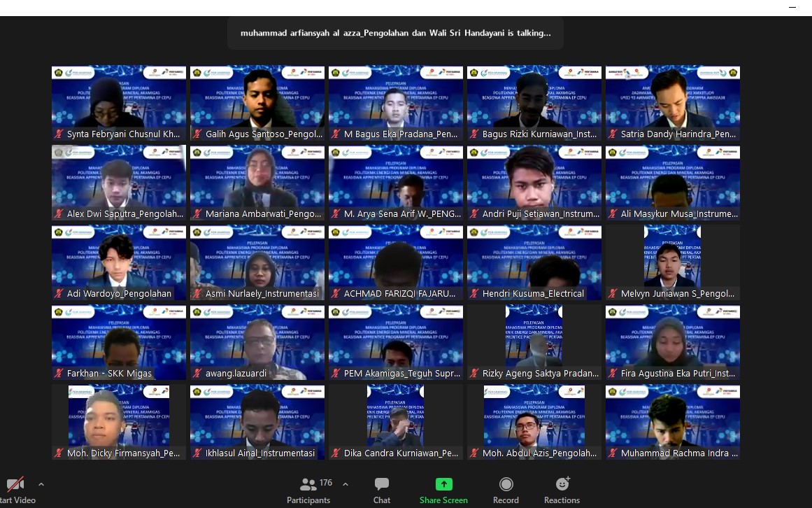The image size is (812, 508).
Task: Click the green Share Screen icon
Action: click(x=443, y=484)
